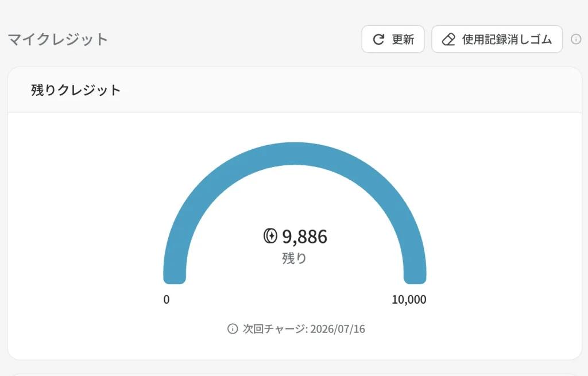The image size is (588, 376).
Task: Click the blue credit gauge arc
Action: 295,154
